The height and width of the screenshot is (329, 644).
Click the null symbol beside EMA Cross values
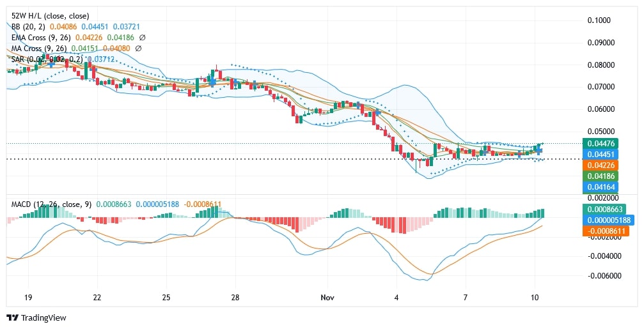tap(142, 38)
